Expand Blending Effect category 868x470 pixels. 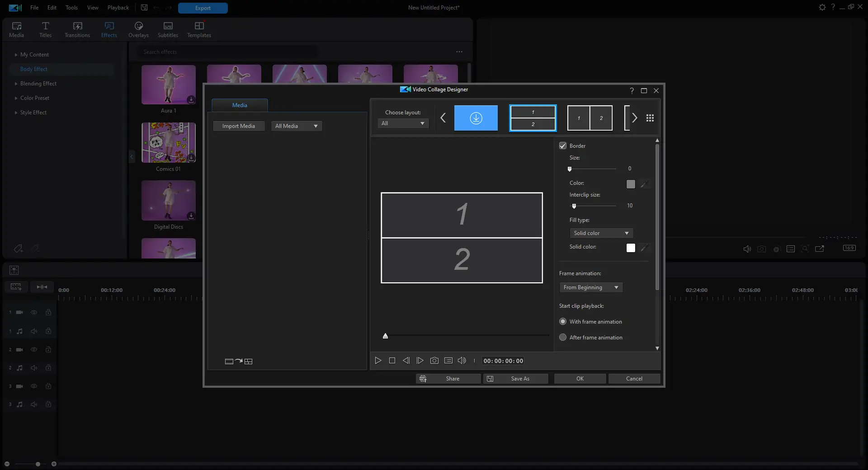coord(16,84)
